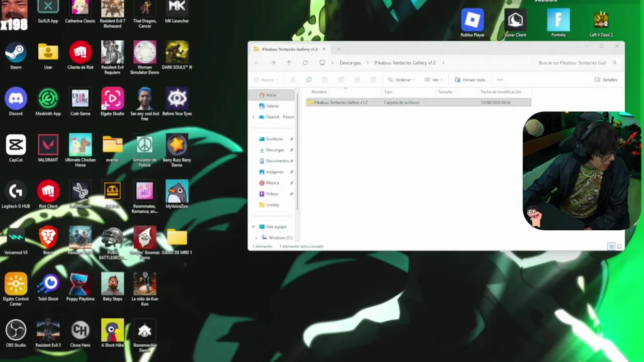Click the search magnifier icon in Explorer
The width and height of the screenshot is (644, 362).
[615, 63]
